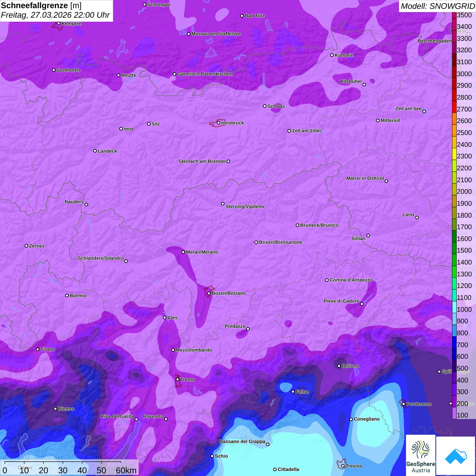
Task: Select the Belluno city marker dot
Action: coord(339,366)
